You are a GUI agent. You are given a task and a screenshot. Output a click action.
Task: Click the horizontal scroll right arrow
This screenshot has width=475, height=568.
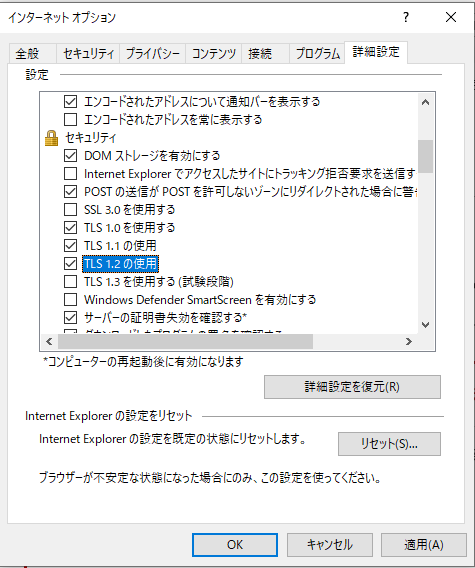pos(409,342)
